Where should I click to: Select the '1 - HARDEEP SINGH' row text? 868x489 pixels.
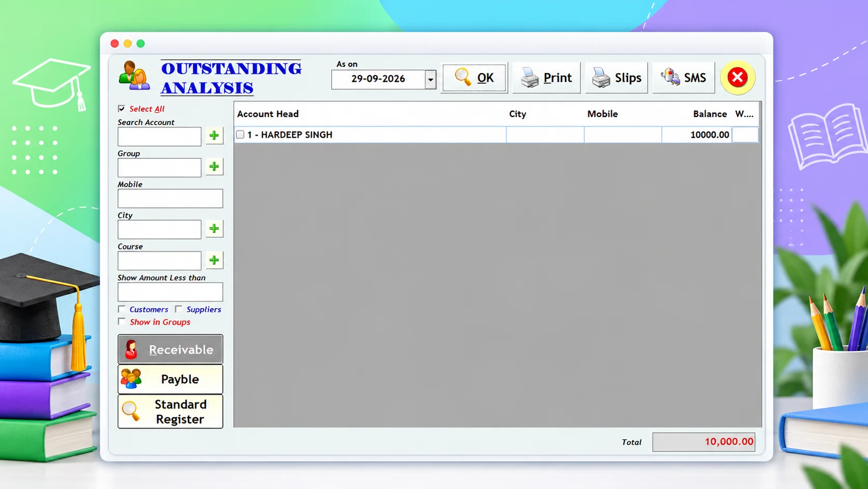tap(290, 135)
